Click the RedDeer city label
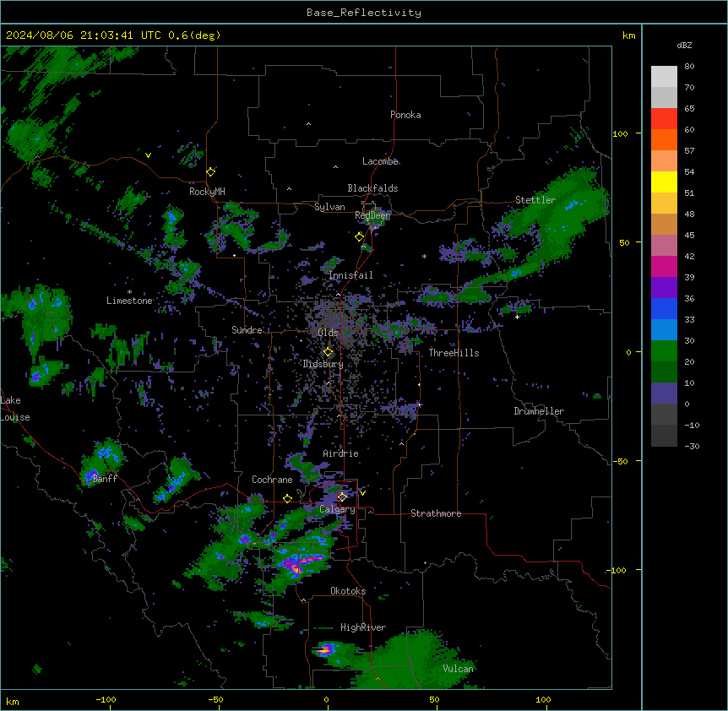Screen dimensions: 728x711 tap(372, 215)
